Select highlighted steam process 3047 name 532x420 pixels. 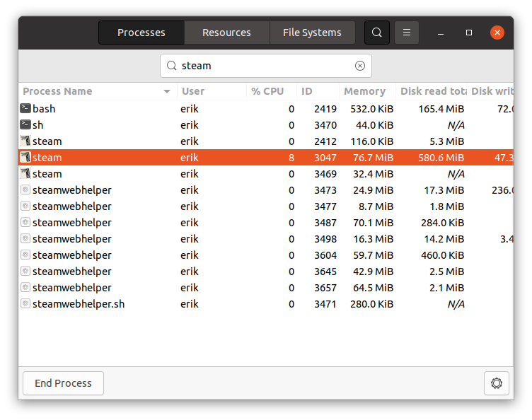pyautogui.click(x=47, y=158)
